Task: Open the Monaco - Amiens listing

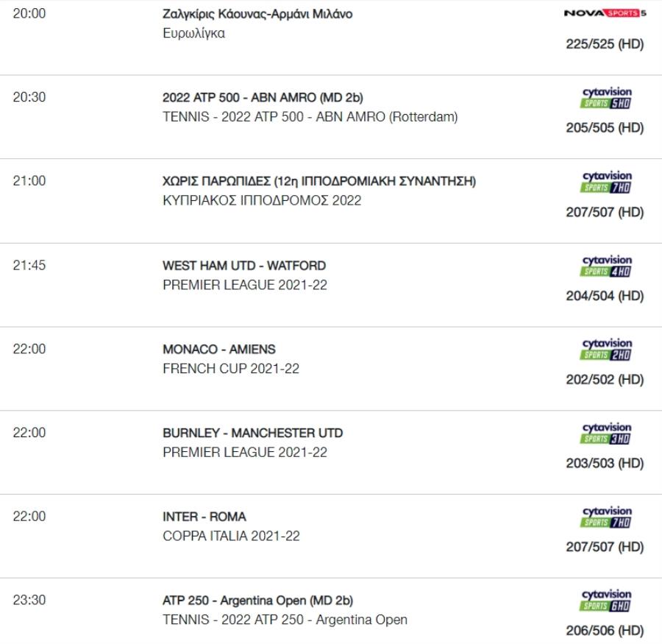Action: 218,349
